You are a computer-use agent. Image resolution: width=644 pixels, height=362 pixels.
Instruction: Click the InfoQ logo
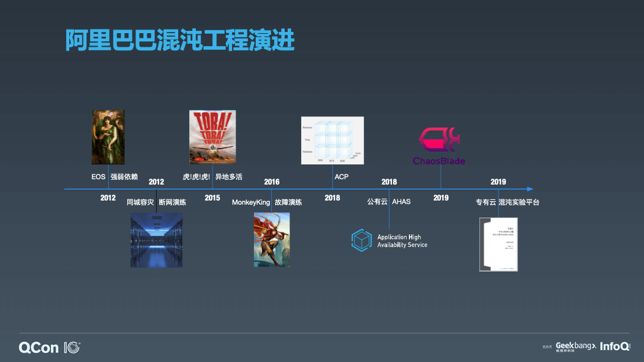pyautogui.click(x=615, y=347)
